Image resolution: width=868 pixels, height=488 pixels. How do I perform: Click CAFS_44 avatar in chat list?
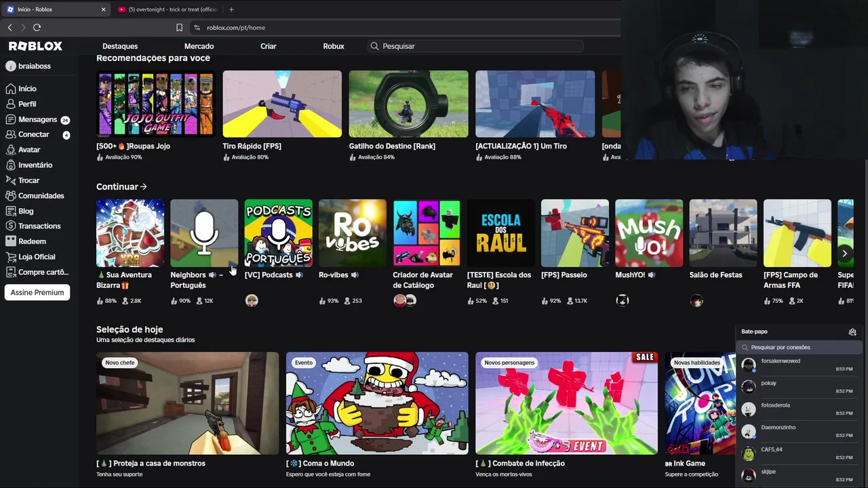(x=749, y=454)
